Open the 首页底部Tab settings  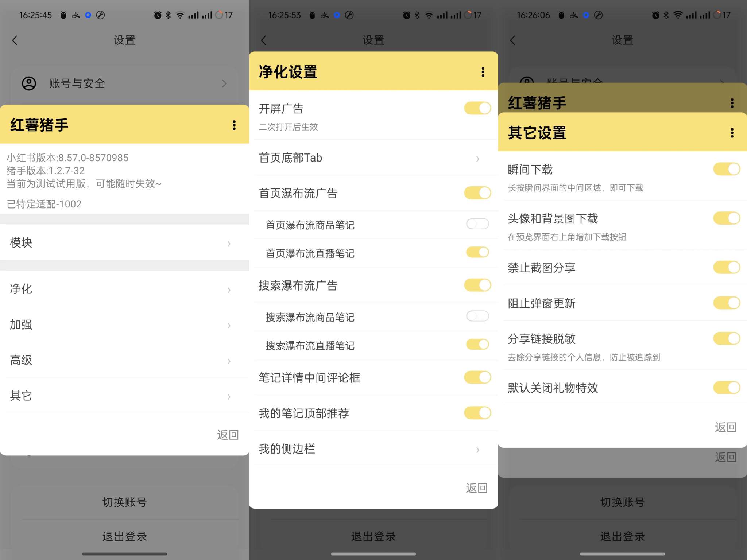(x=373, y=158)
